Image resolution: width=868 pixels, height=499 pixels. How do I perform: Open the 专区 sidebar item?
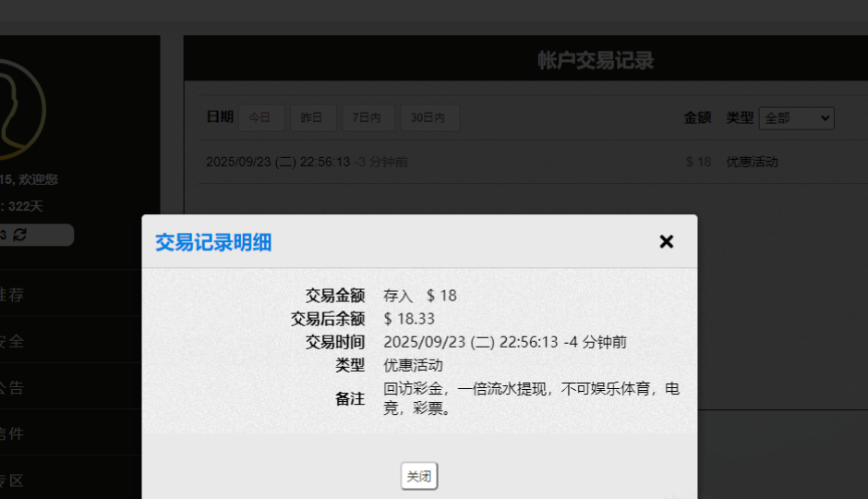tap(11, 480)
